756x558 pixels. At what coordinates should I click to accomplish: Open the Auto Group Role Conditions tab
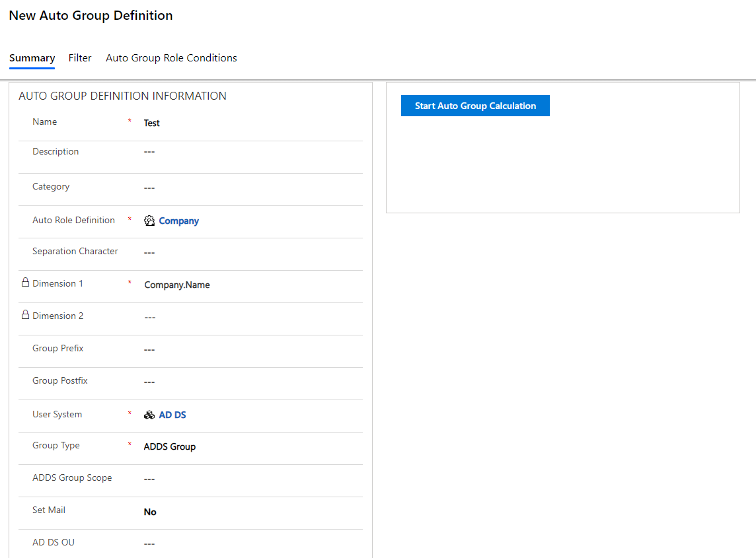(171, 58)
